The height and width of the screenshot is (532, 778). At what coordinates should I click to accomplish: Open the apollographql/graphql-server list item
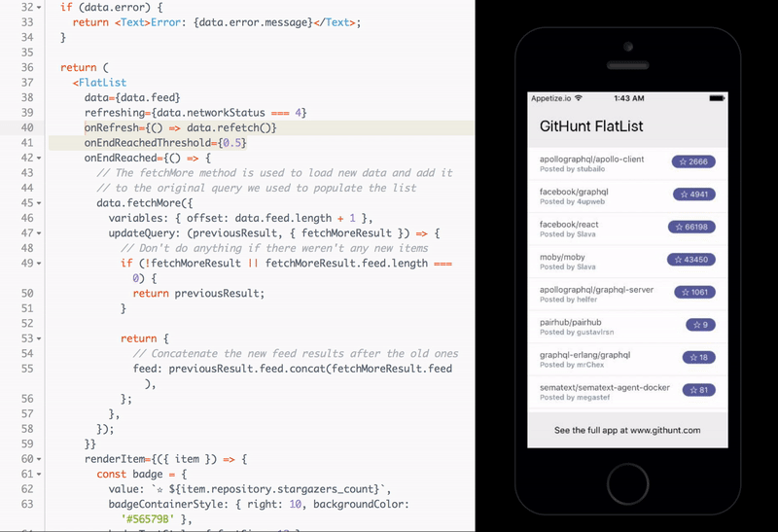tap(627, 295)
